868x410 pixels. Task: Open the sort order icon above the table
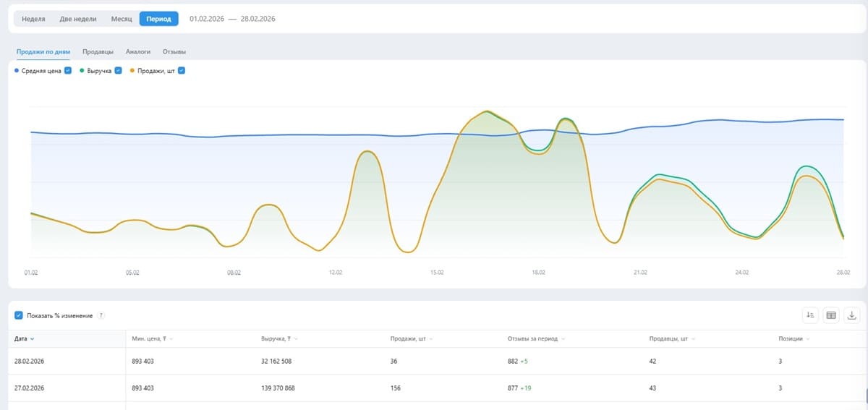pos(811,315)
